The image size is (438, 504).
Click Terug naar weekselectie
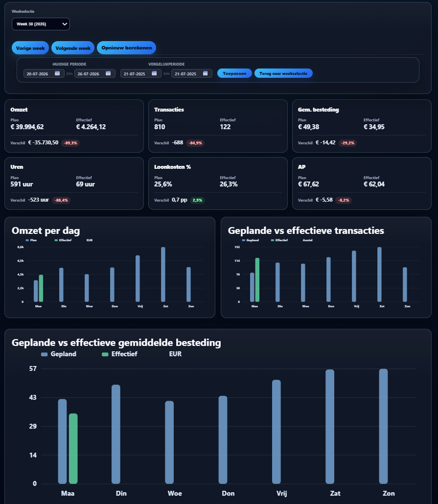(283, 73)
